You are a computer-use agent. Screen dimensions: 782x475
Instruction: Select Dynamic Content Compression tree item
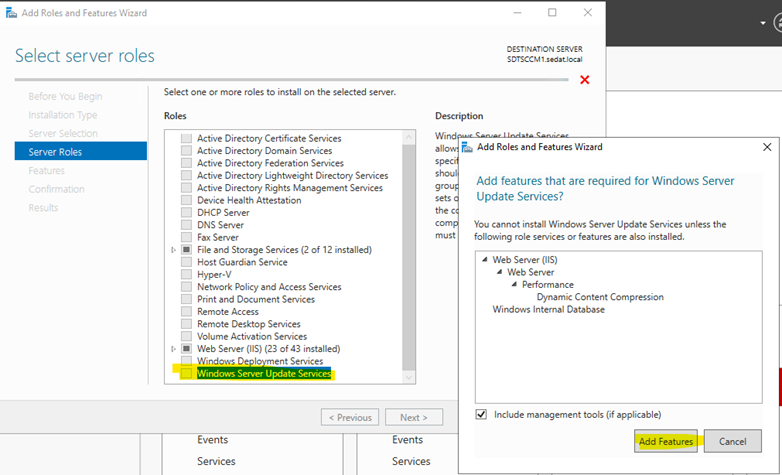(600, 297)
